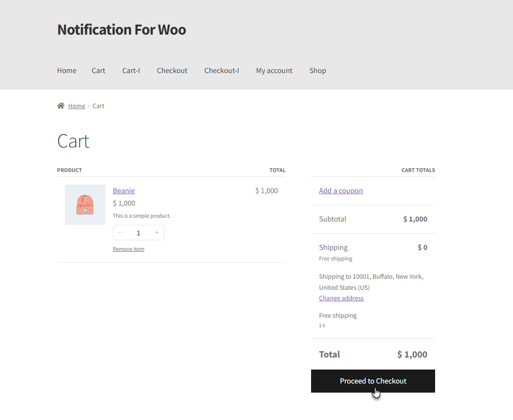This screenshot has width=513, height=420.
Task: Select the Free shipping option
Action: (x=338, y=316)
